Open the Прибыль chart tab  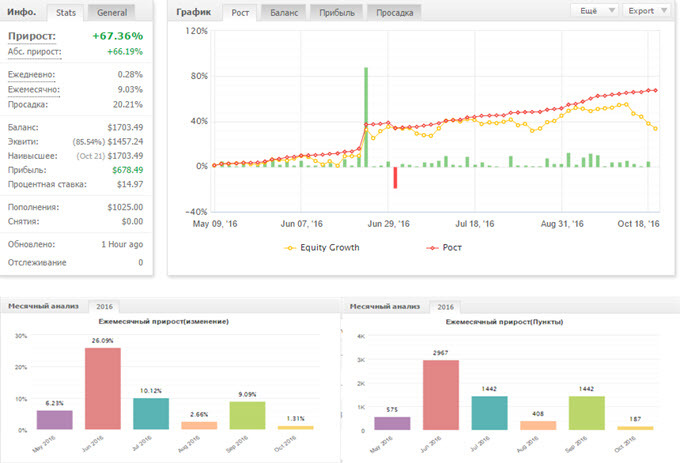point(337,13)
